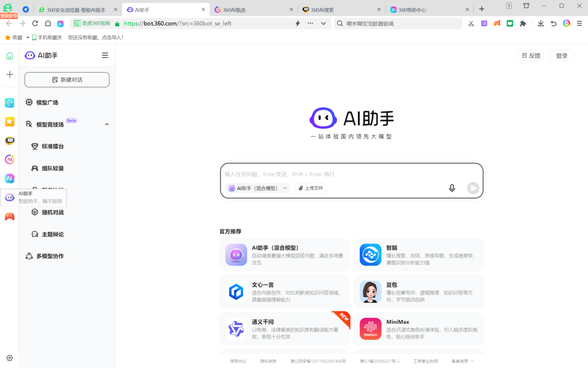Click the 登录 button at top right

click(562, 55)
